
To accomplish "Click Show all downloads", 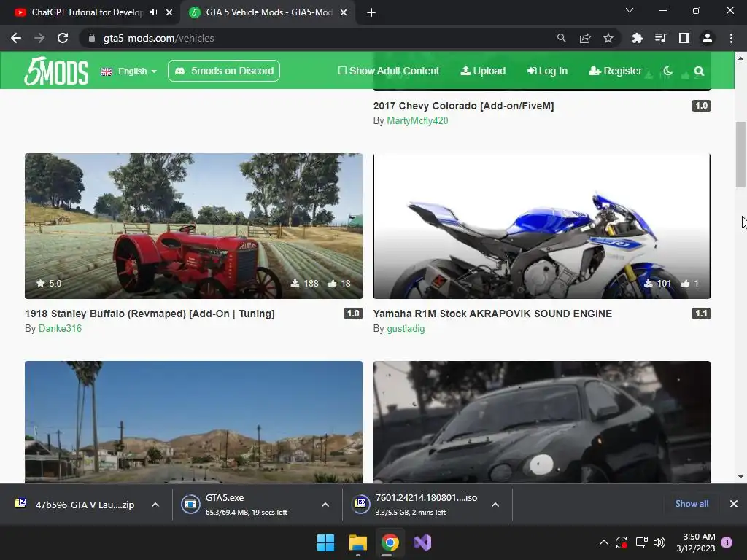I will click(x=692, y=504).
